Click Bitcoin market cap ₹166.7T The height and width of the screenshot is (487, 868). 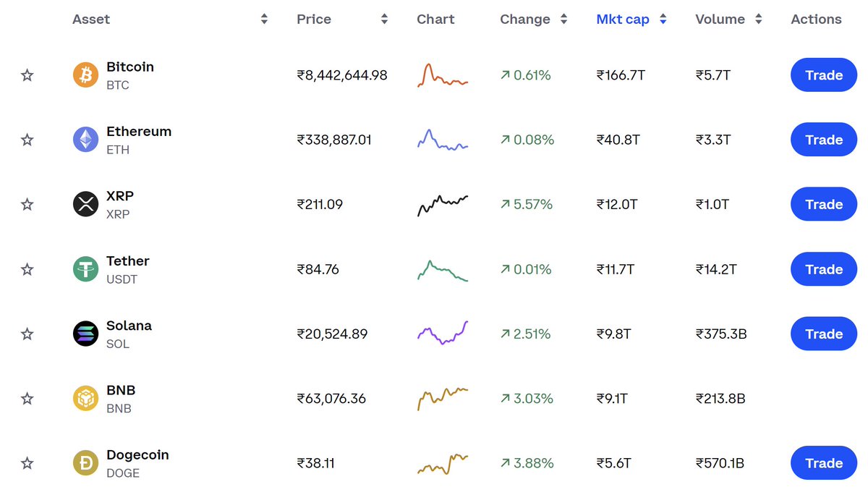tap(621, 75)
